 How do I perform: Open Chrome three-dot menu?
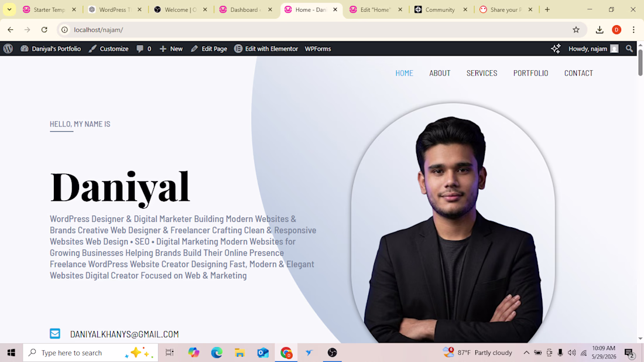coord(633,30)
